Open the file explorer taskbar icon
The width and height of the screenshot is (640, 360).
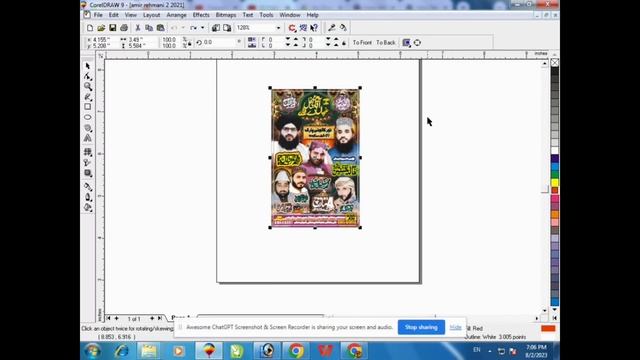pyautogui.click(x=149, y=351)
